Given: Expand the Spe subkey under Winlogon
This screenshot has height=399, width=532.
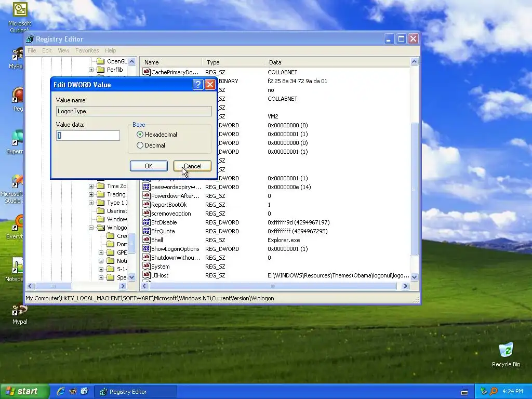Looking at the screenshot, I should click(x=101, y=277).
